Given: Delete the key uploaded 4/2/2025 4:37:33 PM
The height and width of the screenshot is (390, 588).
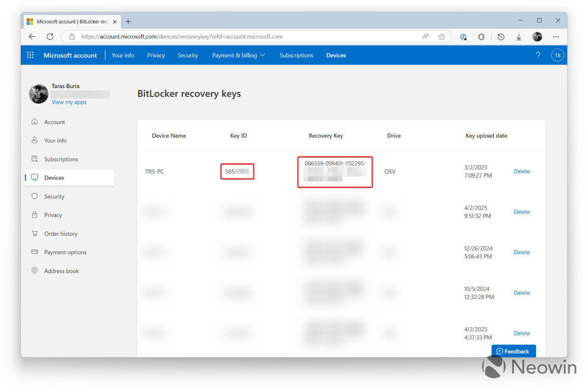Looking at the screenshot, I should (x=521, y=333).
